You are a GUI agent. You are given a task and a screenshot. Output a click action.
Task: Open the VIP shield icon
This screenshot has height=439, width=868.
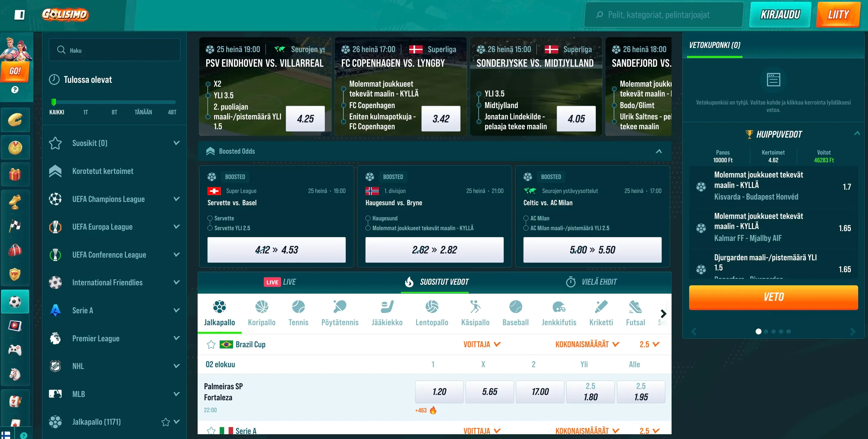15,274
